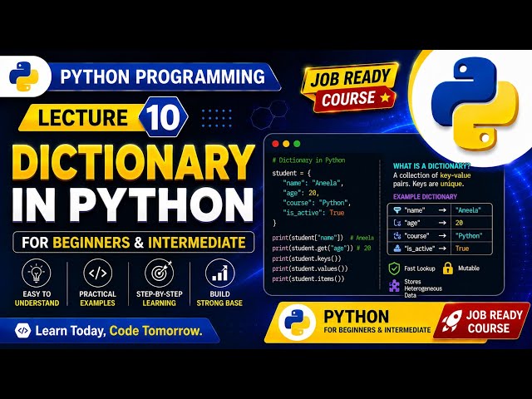The height and width of the screenshot is (399, 532).
Task: Click the red dot of the code window
Action: click(275, 144)
